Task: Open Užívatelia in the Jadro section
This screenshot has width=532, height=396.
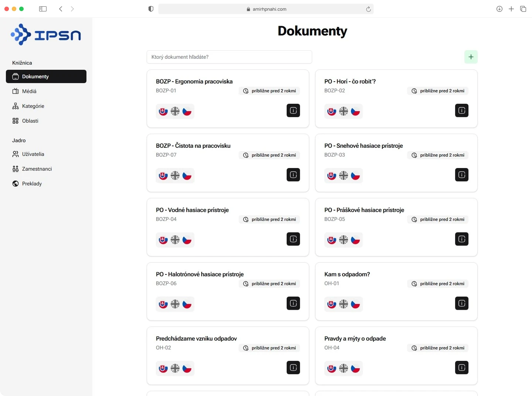Action: pyautogui.click(x=33, y=154)
